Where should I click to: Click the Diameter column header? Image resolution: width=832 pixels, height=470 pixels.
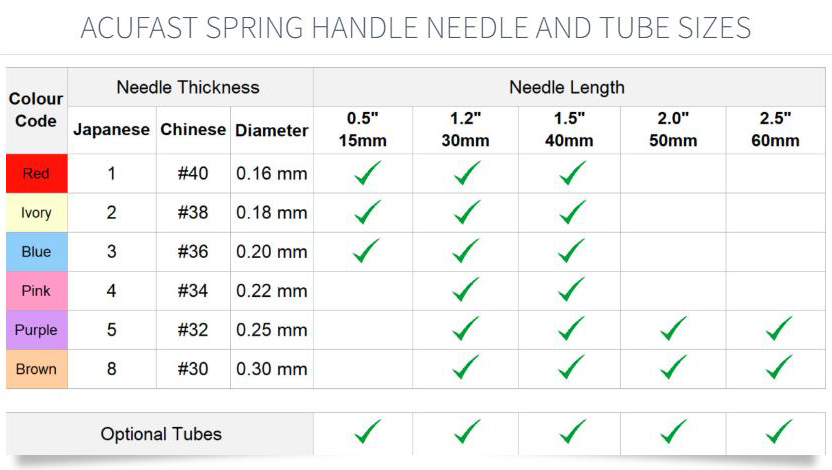point(272,130)
